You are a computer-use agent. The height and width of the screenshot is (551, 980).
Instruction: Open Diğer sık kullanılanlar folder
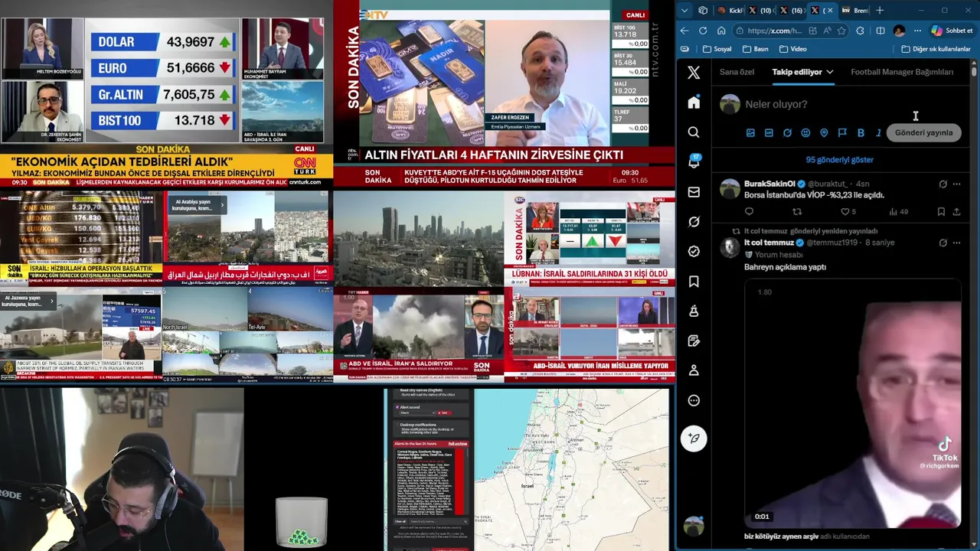pos(936,49)
